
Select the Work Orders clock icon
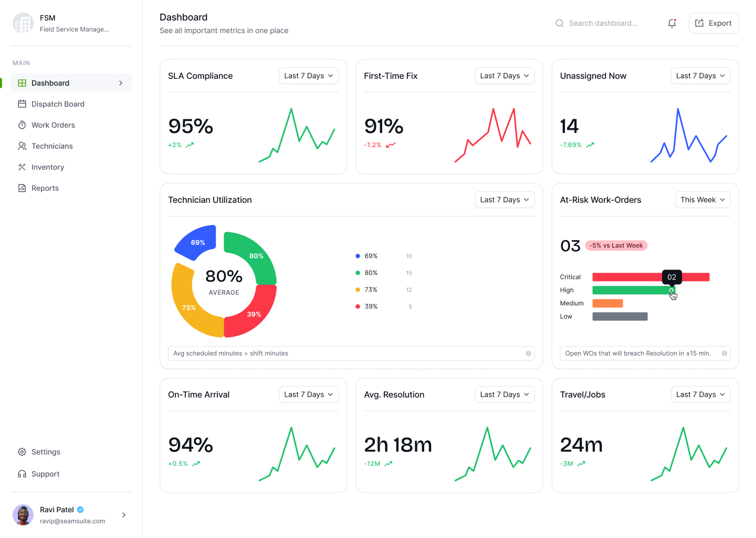pyautogui.click(x=22, y=125)
